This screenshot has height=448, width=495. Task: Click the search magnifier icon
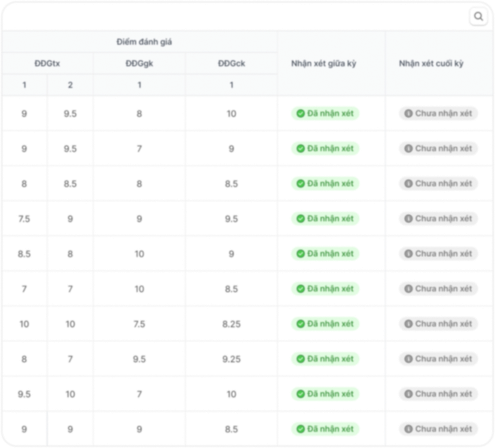pos(479,16)
